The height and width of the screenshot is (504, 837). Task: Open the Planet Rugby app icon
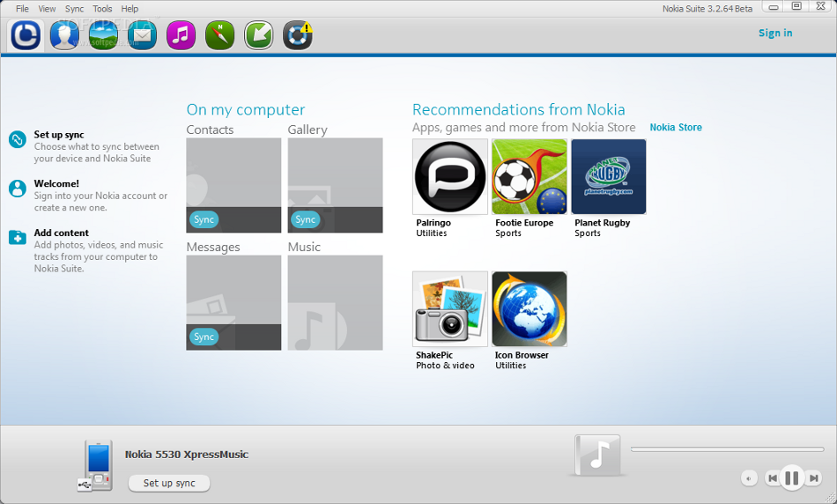609,177
